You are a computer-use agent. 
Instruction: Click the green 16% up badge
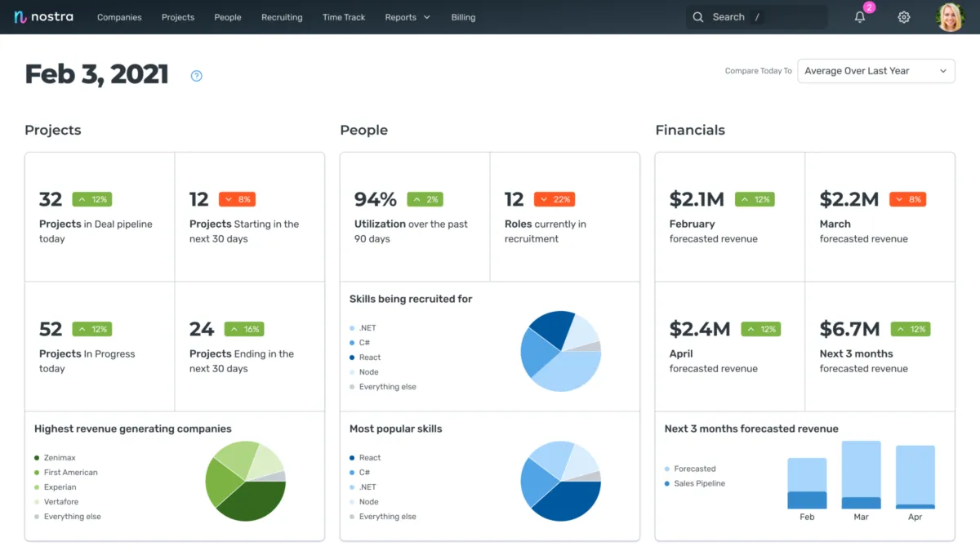[244, 329]
